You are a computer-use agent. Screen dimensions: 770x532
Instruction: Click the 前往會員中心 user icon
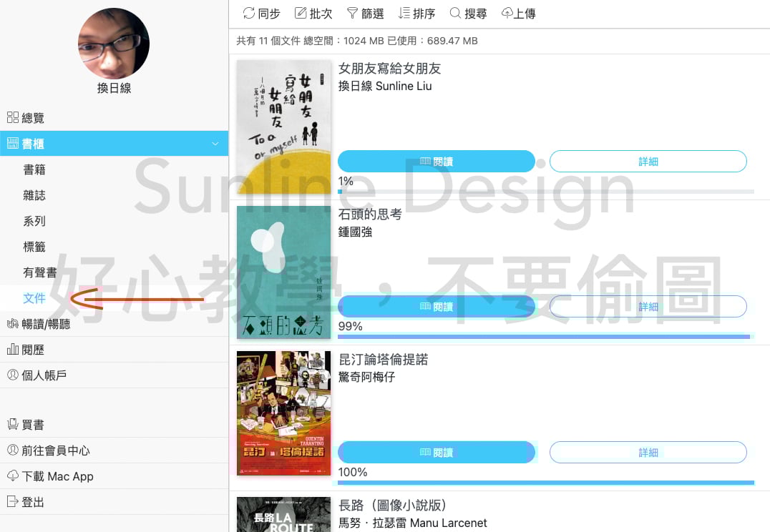(13, 450)
